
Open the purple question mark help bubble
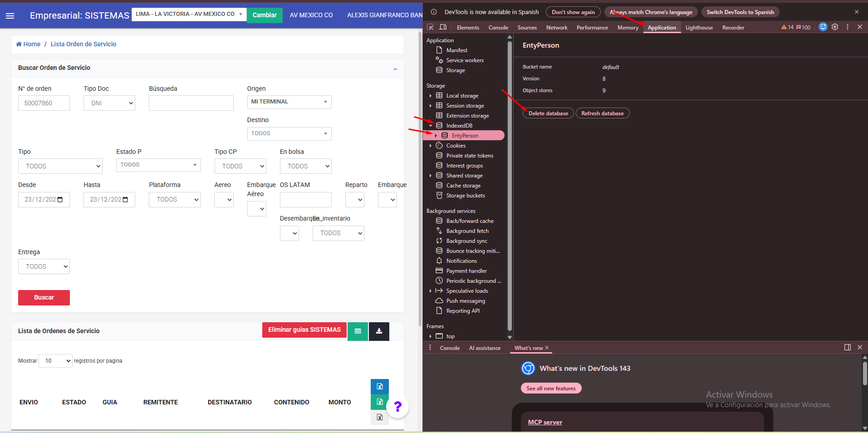click(x=397, y=407)
